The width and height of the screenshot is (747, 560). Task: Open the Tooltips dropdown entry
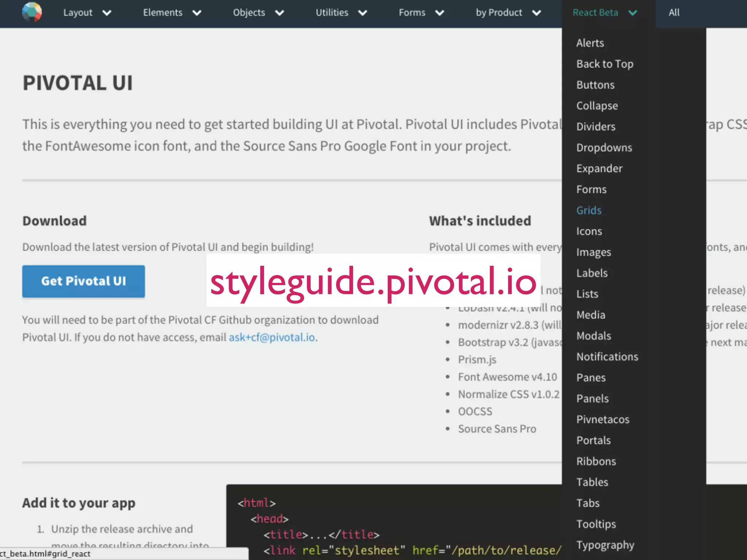(x=596, y=524)
